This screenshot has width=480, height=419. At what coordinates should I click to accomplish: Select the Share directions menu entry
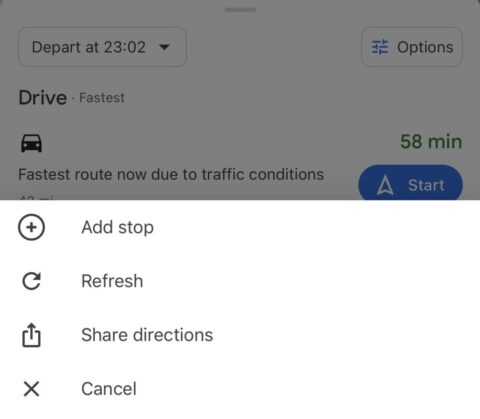pos(240,335)
